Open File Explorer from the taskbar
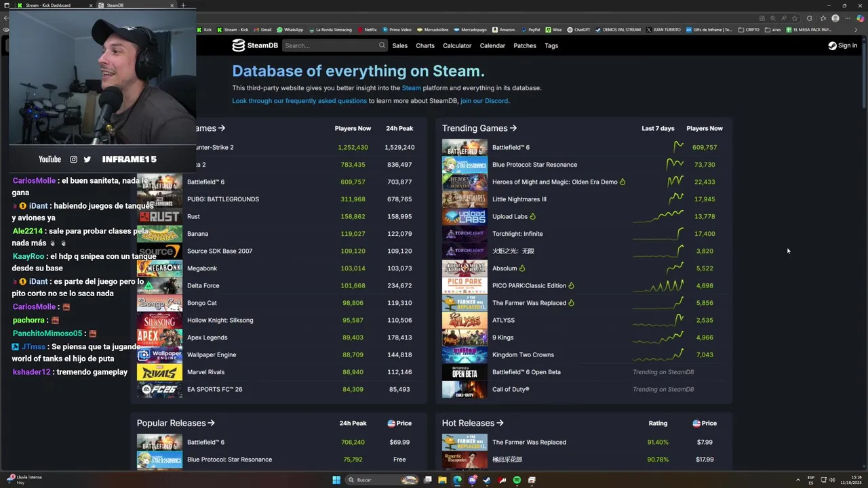This screenshot has height=488, width=868. tap(442, 480)
